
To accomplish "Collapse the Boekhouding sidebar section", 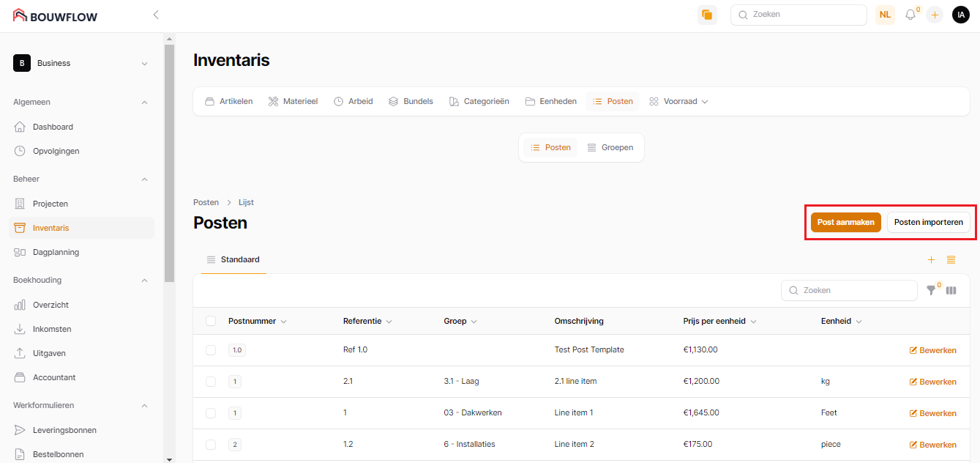I will 144,280.
